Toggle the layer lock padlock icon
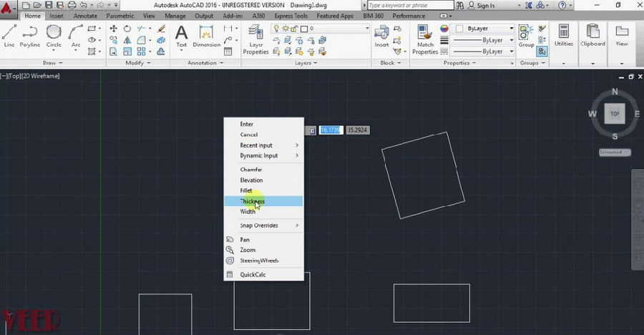The height and width of the screenshot is (335, 644). pos(295,29)
